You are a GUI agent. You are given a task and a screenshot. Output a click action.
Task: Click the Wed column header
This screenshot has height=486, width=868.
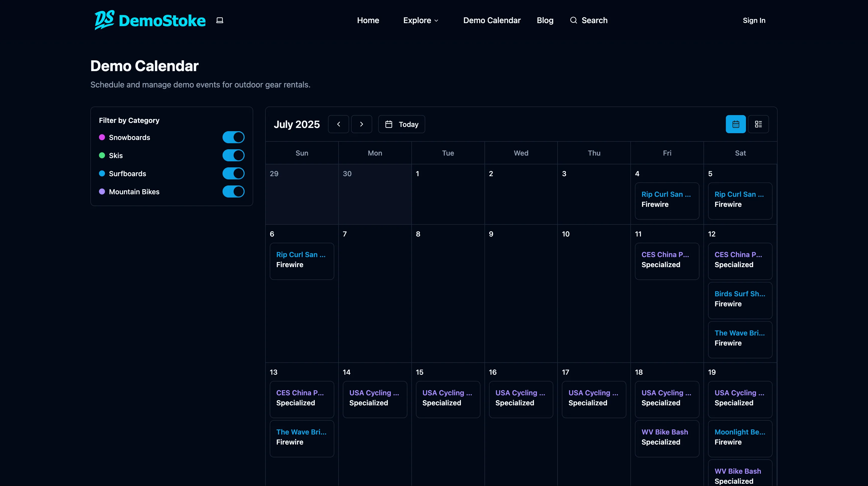[x=521, y=153]
